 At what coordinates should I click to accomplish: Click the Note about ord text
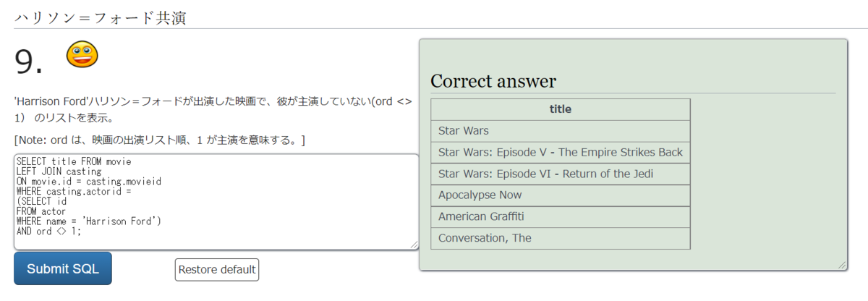(159, 140)
